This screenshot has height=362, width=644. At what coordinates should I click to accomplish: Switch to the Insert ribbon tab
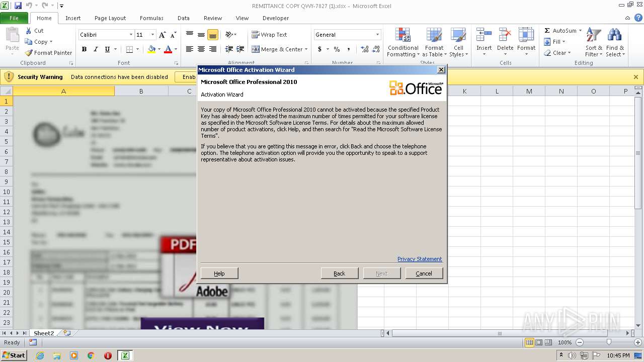pos(73,18)
